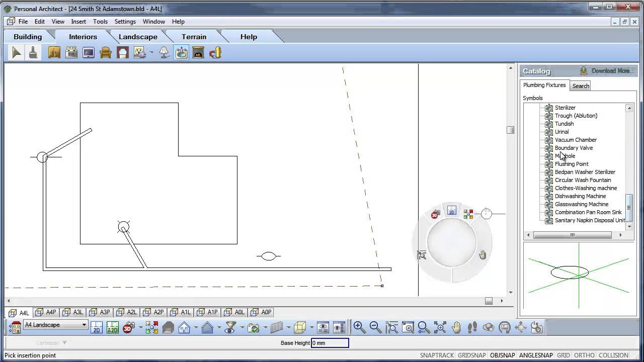Screen dimensions: 644x362
Task: Enable the walk-through footprints mode
Action: pos(472,327)
